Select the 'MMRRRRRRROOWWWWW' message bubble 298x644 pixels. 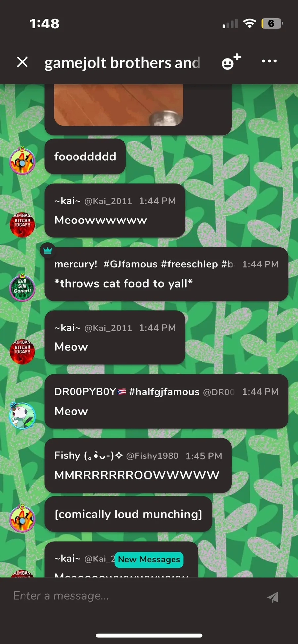(138, 465)
